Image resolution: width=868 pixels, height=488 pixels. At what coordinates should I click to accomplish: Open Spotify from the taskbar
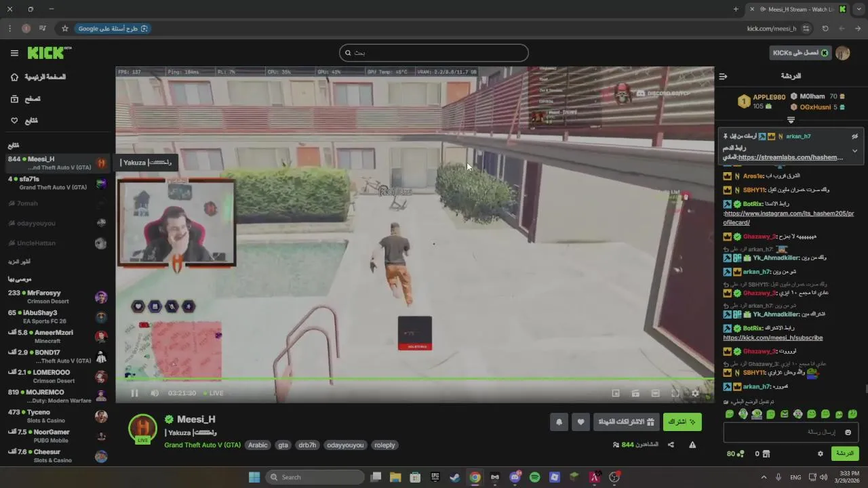[x=534, y=477]
